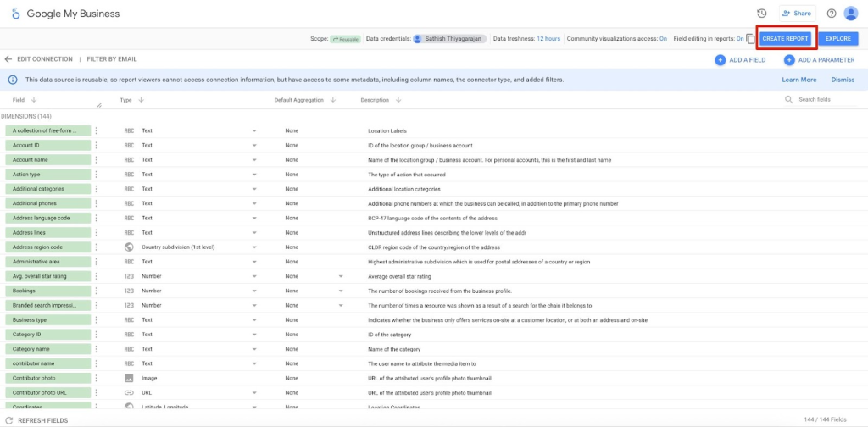Click the 144 / 144 Fields count
Image resolution: width=868 pixels, height=427 pixels.
pyautogui.click(x=825, y=420)
